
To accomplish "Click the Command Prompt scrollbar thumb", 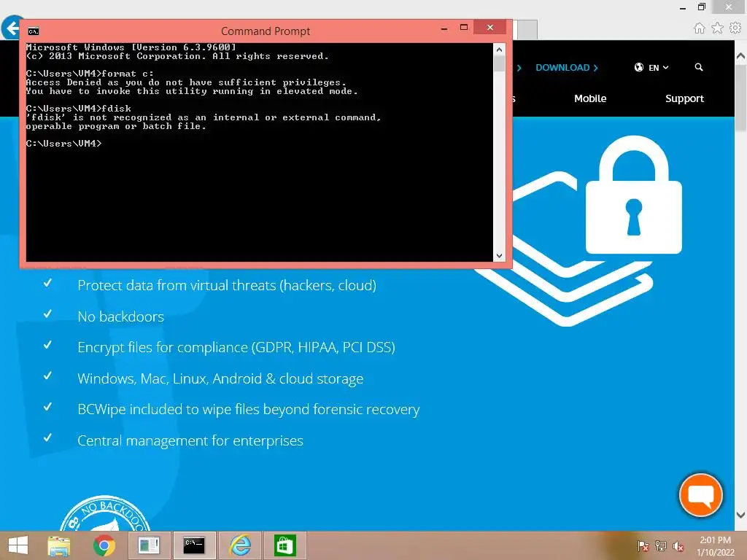I will (x=499, y=63).
